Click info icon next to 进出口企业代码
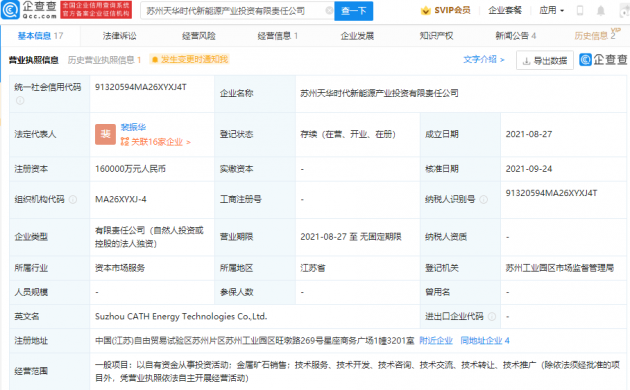Viewport: 630px width, 390px height. [x=492, y=316]
